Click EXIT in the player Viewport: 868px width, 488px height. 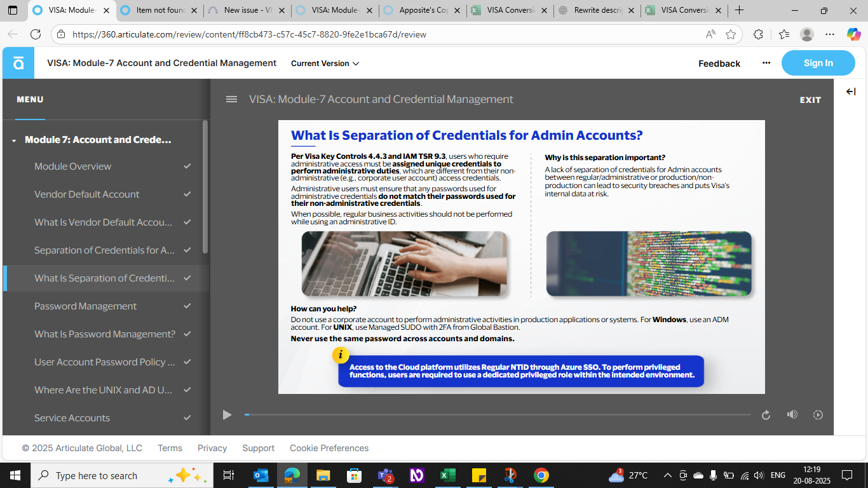click(x=810, y=100)
